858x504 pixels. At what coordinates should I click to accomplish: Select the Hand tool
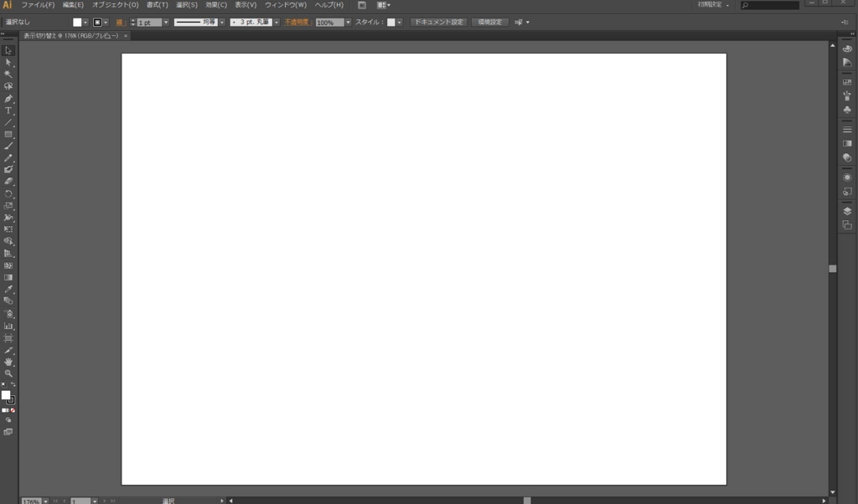pos(8,362)
